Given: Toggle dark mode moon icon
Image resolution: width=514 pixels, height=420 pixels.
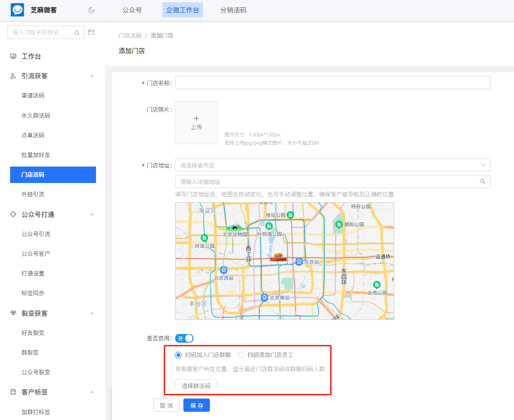Looking at the screenshot, I should (x=91, y=10).
